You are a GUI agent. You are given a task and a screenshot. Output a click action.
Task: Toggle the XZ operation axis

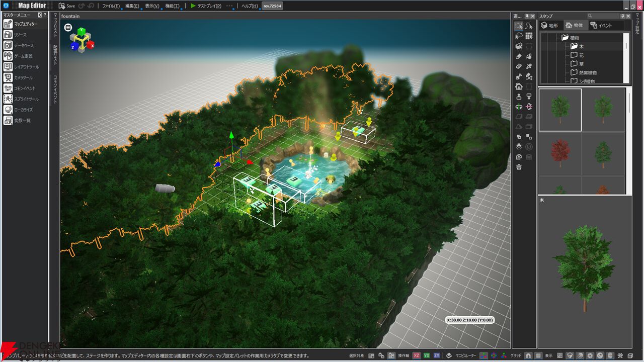pos(417,355)
